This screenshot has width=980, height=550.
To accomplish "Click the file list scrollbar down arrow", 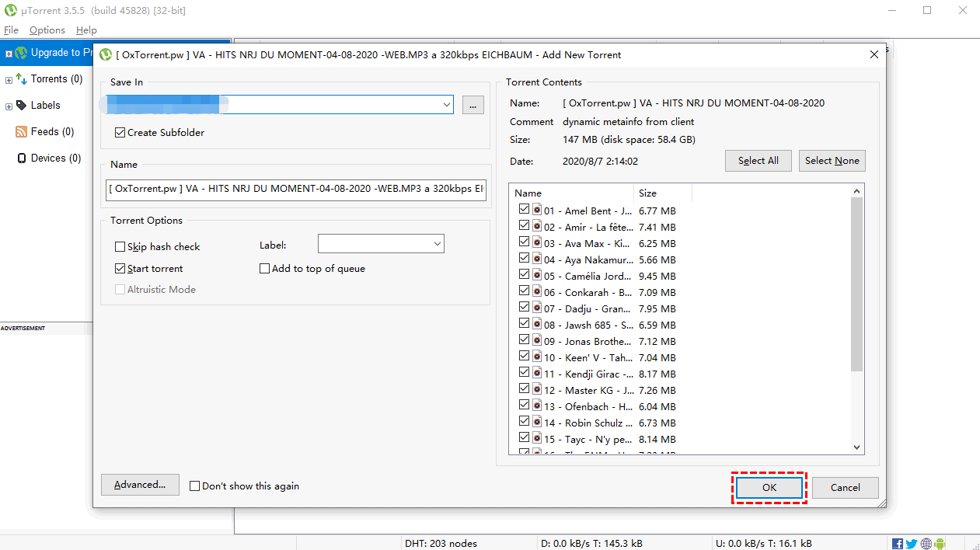I will tap(857, 447).
